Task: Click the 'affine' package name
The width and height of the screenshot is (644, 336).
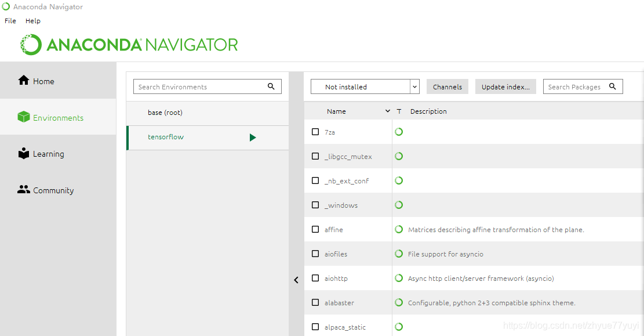Action: click(x=333, y=229)
